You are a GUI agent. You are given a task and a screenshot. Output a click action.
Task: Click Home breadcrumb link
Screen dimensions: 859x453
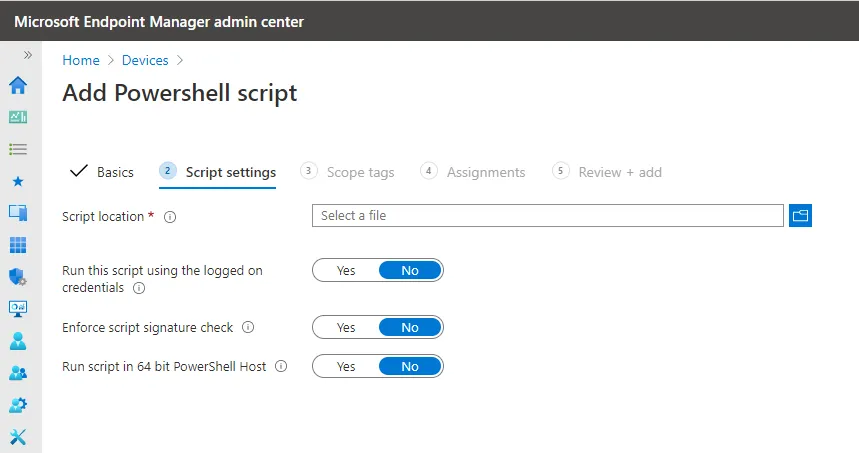81,60
